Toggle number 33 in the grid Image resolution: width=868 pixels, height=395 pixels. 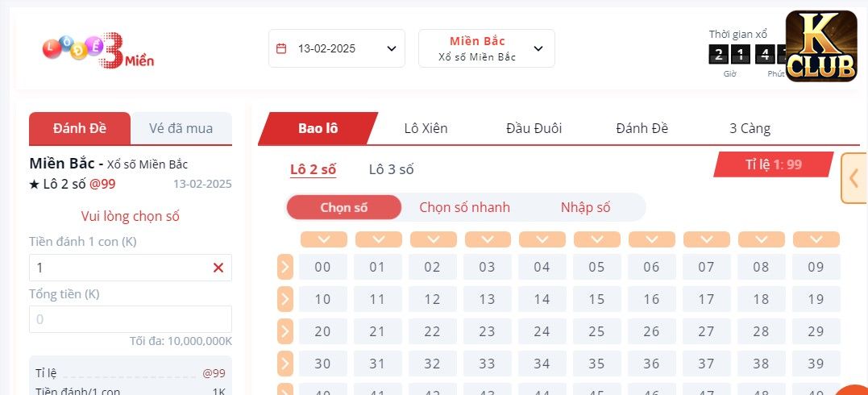(x=487, y=364)
